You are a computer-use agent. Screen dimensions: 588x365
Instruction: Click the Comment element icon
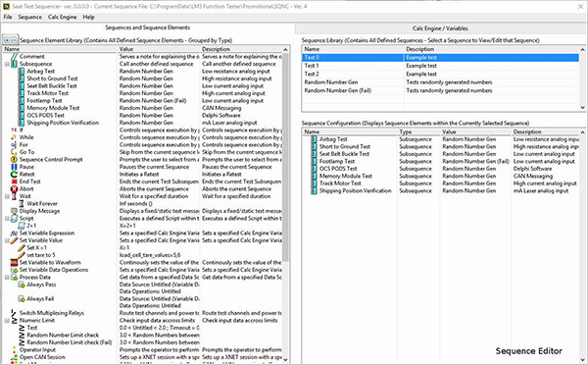[x=14, y=57]
